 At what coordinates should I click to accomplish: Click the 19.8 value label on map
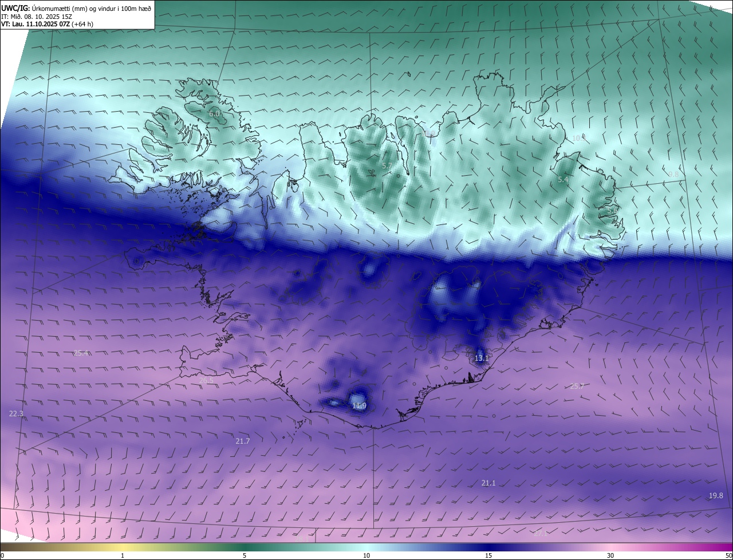pyautogui.click(x=716, y=496)
